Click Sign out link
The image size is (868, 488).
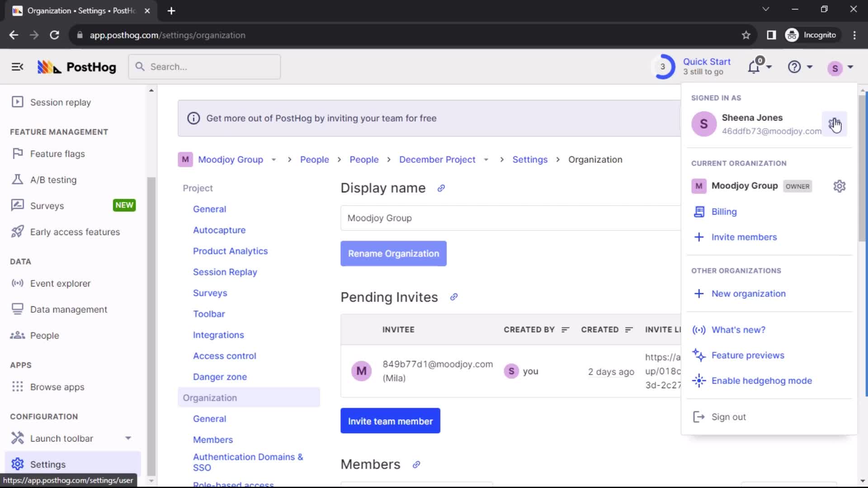click(728, 417)
